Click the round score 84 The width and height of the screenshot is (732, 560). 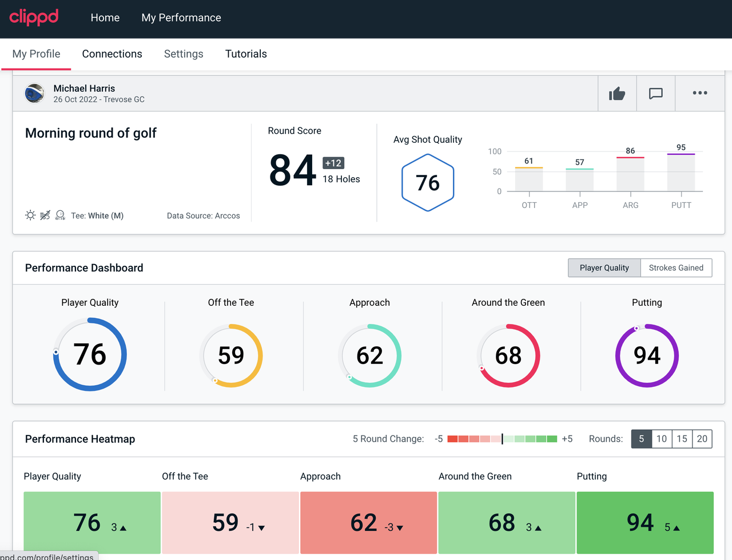click(x=293, y=170)
